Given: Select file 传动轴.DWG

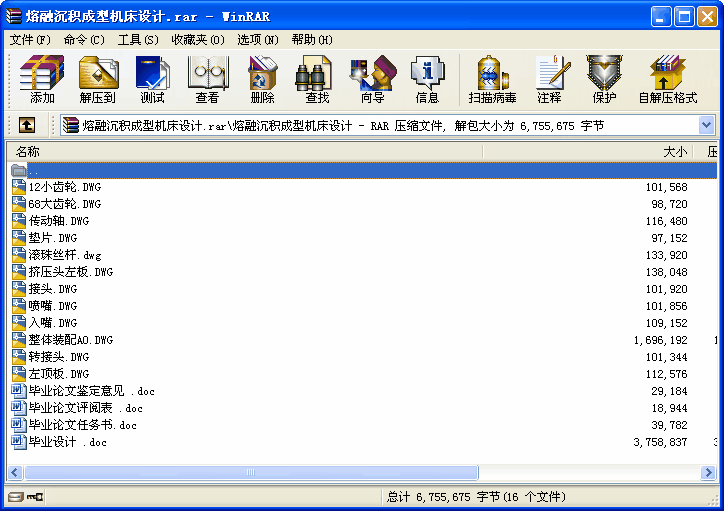Looking at the screenshot, I should coord(59,221).
